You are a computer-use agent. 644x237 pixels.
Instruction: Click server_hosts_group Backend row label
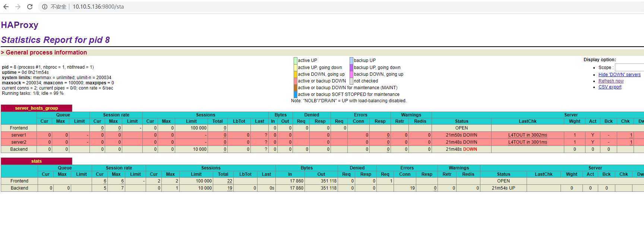click(x=19, y=149)
